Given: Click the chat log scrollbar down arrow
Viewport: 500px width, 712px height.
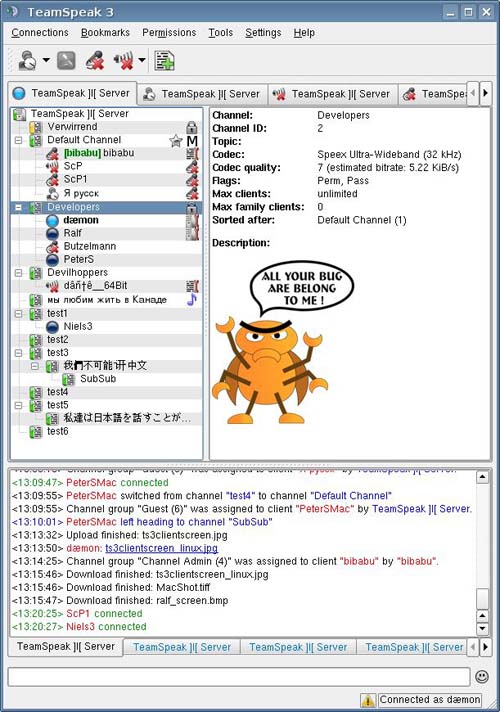Looking at the screenshot, I should [x=482, y=629].
